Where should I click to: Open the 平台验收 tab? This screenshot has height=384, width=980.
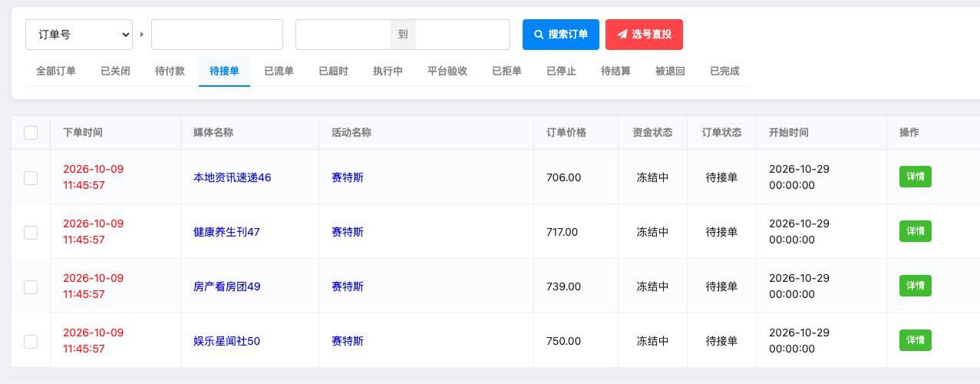point(447,71)
